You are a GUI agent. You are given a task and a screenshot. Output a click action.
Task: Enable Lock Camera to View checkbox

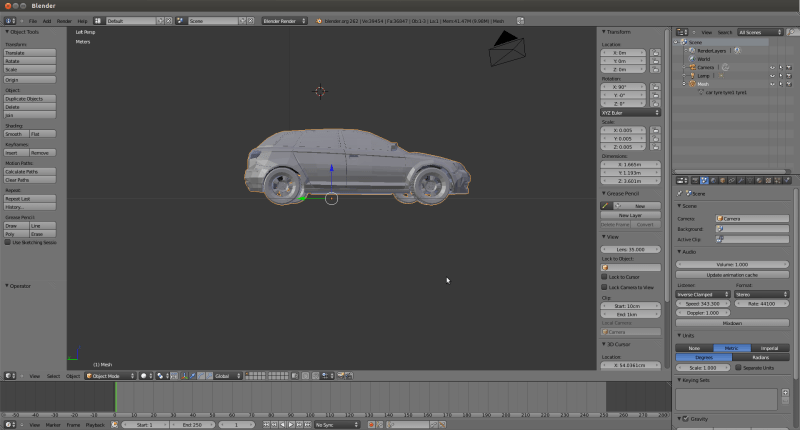[x=605, y=287]
